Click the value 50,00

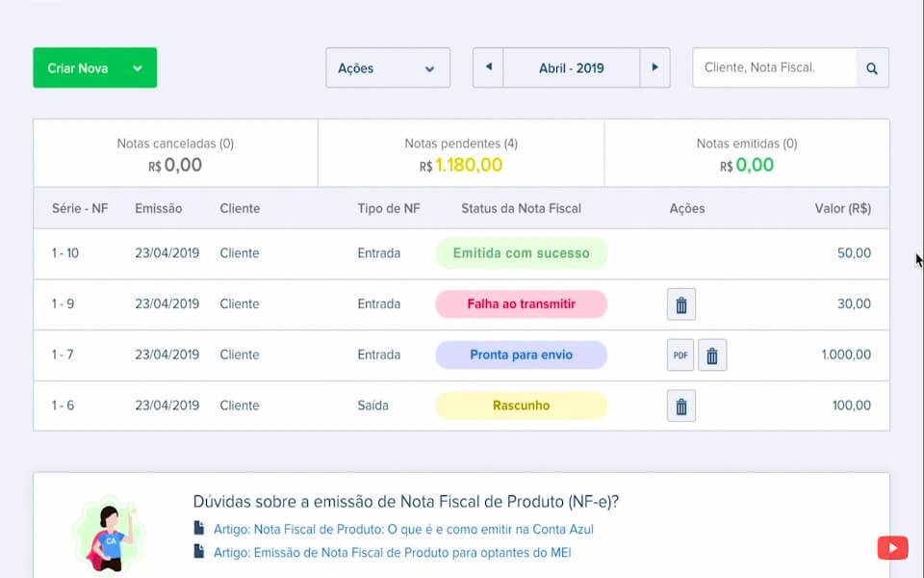coord(854,253)
